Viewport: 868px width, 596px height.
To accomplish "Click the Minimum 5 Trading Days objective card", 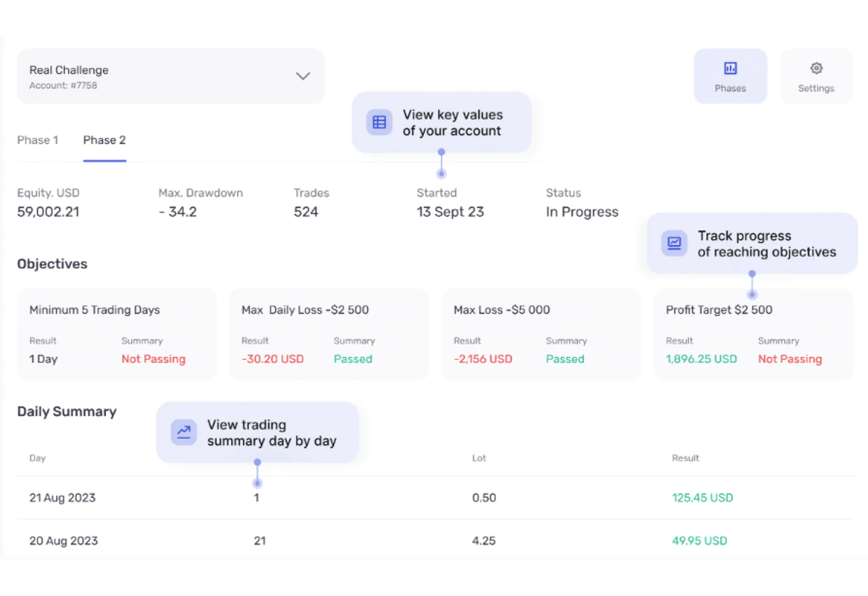I will [x=116, y=334].
